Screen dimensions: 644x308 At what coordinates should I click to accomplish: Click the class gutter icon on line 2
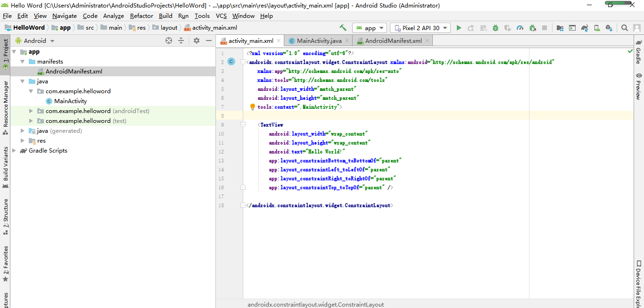click(x=231, y=62)
